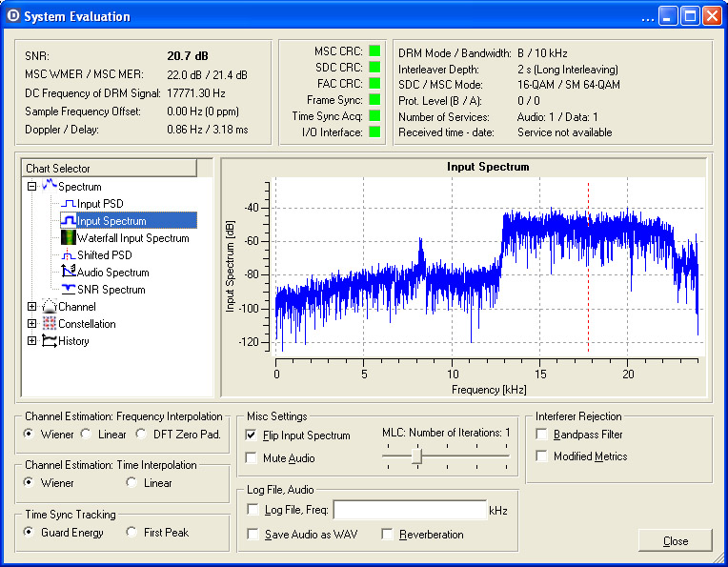Click the 'B / 10 kHz' bandwidth value
The height and width of the screenshot is (567, 728).
542,53
